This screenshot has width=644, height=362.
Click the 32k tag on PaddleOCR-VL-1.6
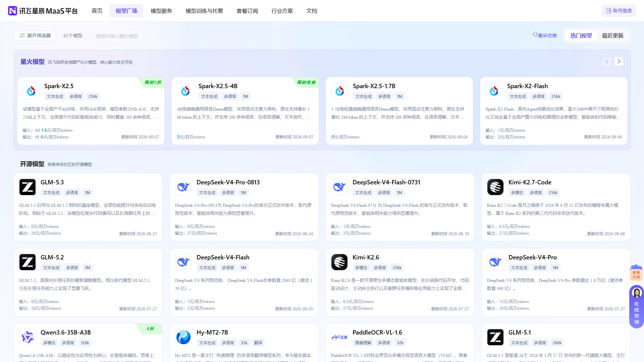[x=400, y=343]
